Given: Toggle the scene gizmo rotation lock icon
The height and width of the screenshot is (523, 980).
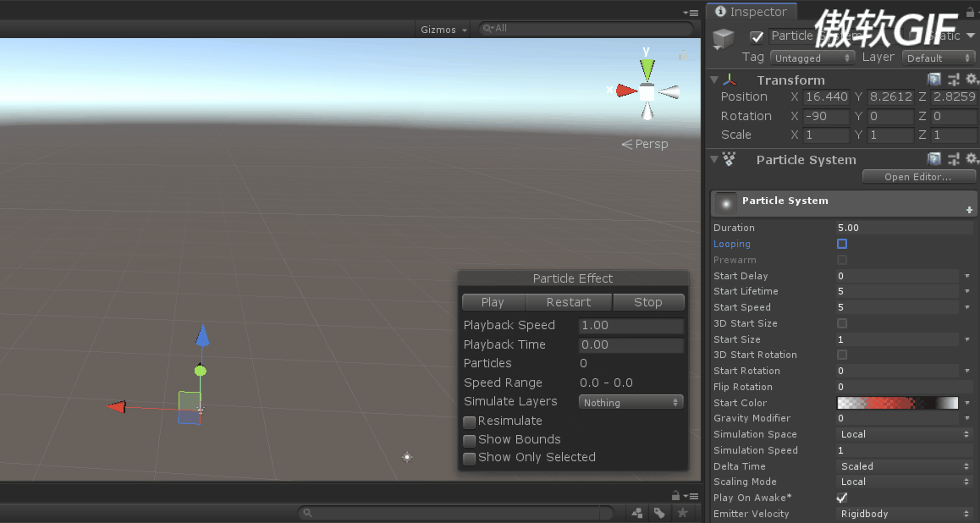Looking at the screenshot, I should click(684, 55).
